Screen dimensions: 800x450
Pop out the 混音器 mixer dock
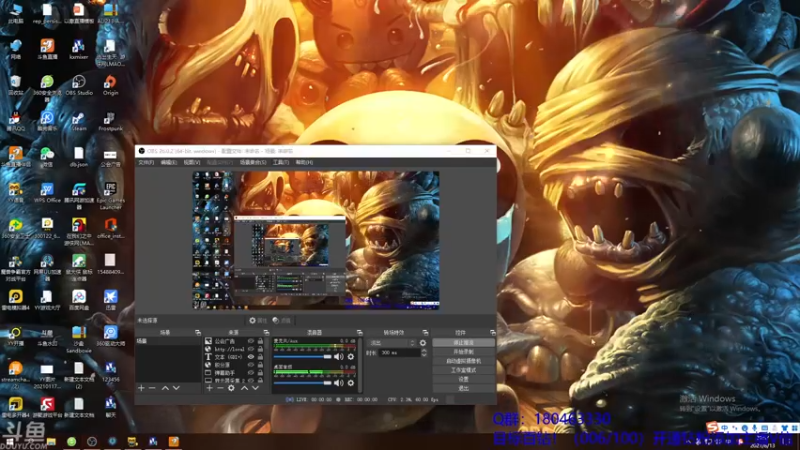click(x=360, y=333)
